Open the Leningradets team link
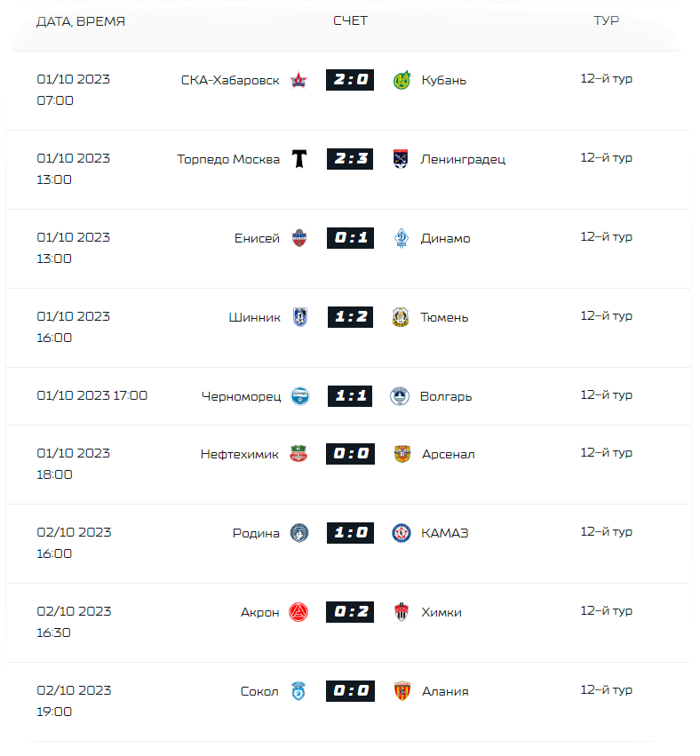The width and height of the screenshot is (700, 756). pos(463,160)
